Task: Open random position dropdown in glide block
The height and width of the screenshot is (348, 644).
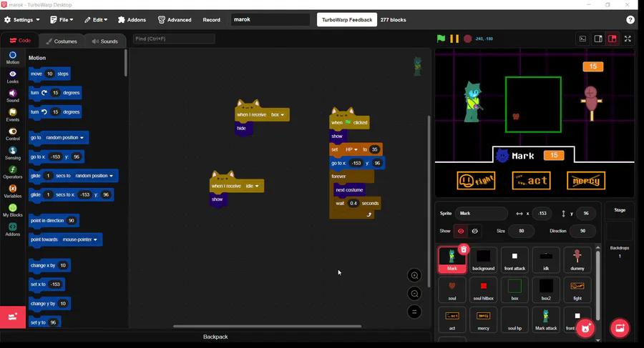Action: (94, 176)
